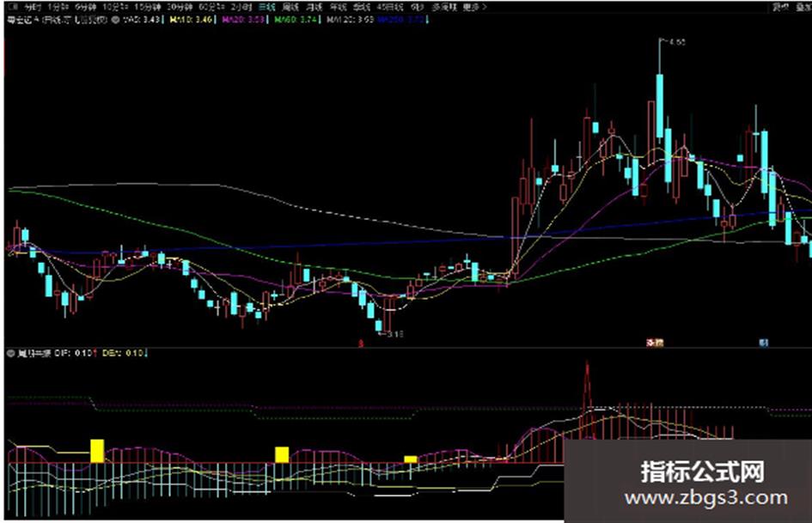Switch to the 周线 weekly tab

290,7
